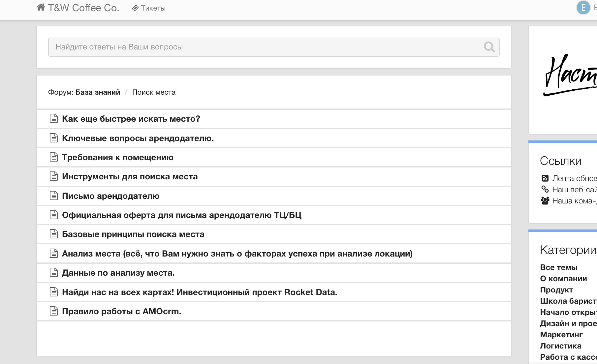
Task: Open the T&W Coffee Co. home link
Action: [83, 8]
